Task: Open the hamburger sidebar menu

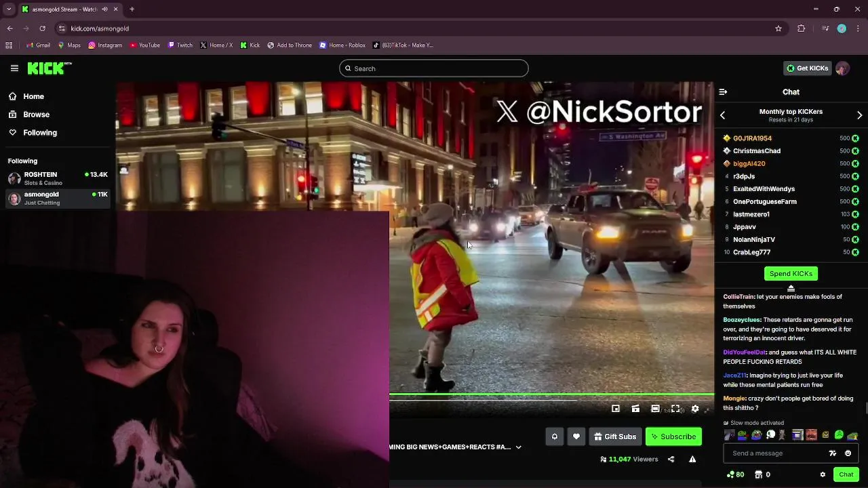Action: click(14, 68)
